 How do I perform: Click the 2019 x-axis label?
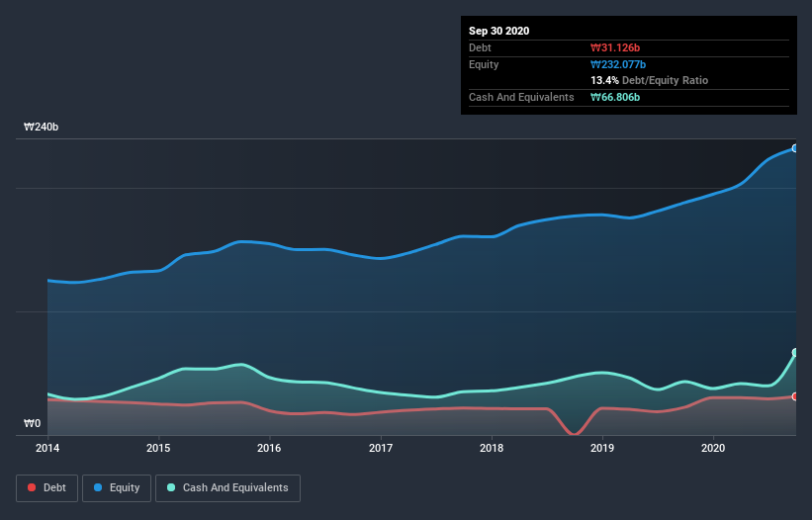point(603,449)
